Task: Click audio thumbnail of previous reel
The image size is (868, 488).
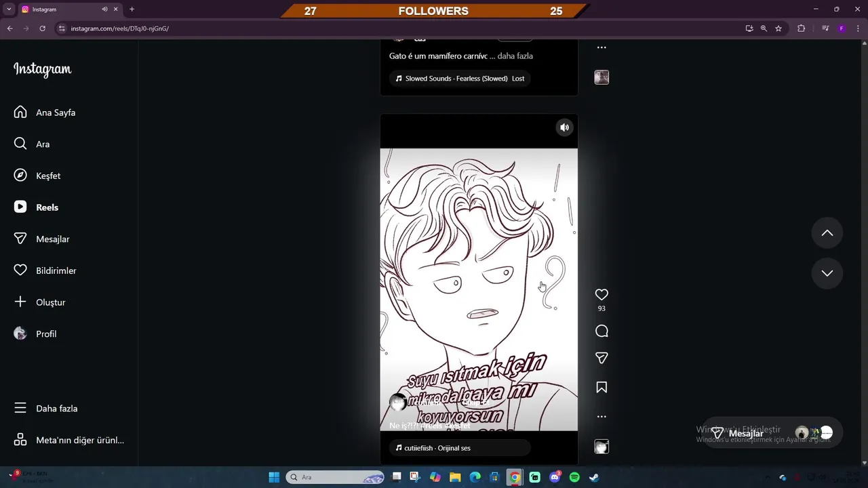Action: (x=601, y=77)
